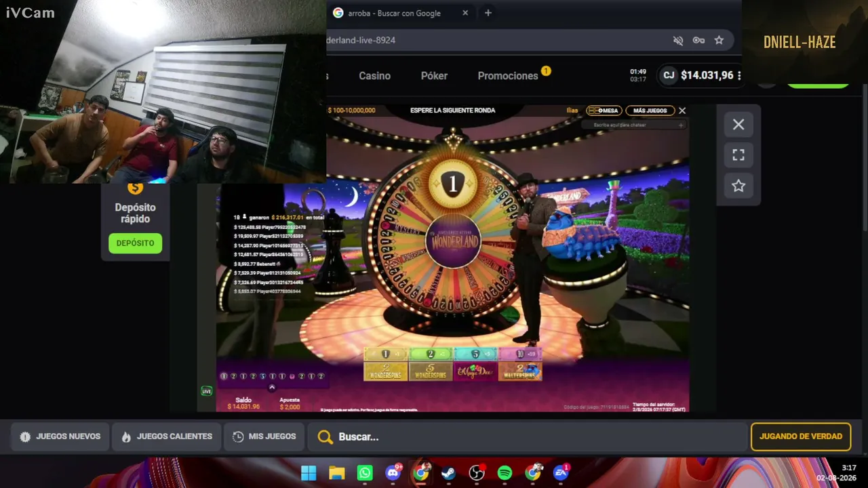
Task: Click the muted-site speaker icon in address bar
Action: (x=678, y=41)
